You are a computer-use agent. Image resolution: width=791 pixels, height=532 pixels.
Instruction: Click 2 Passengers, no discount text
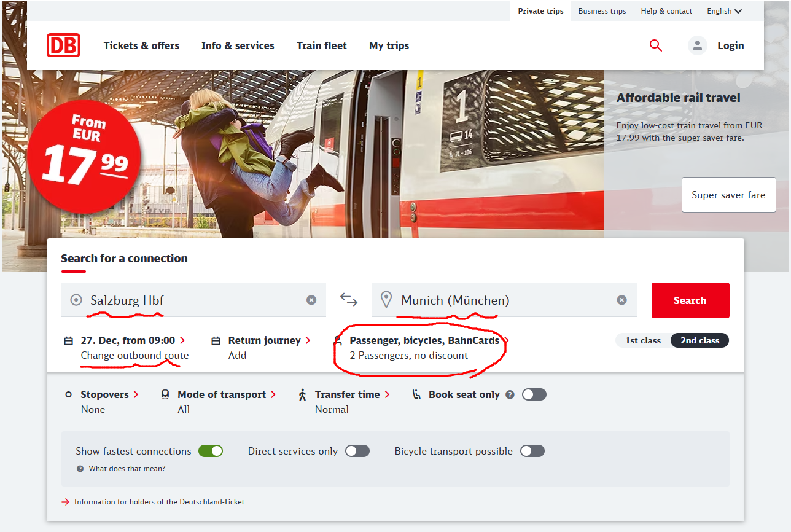(x=409, y=356)
